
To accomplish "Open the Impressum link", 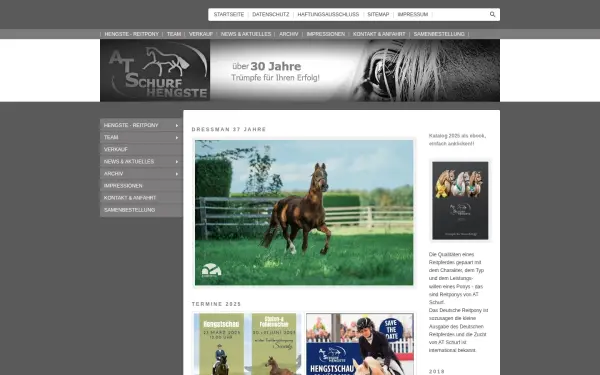I will [x=412, y=14].
